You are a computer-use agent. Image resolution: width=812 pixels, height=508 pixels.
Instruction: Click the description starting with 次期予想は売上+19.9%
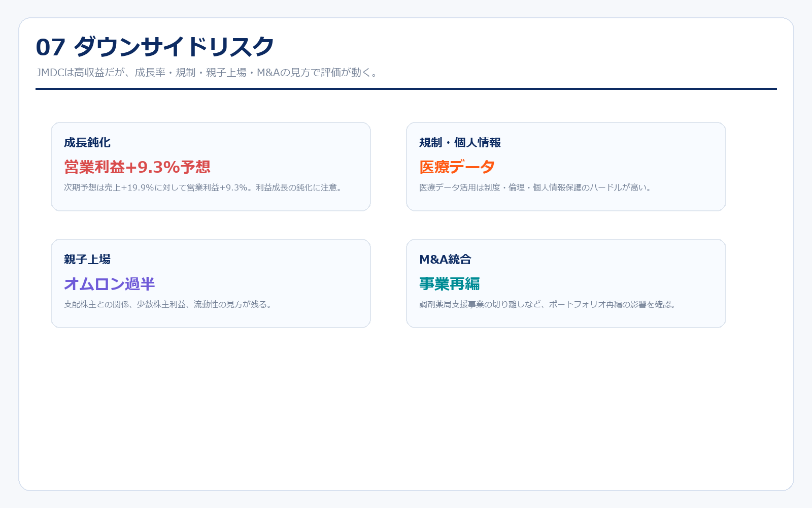pos(204,187)
